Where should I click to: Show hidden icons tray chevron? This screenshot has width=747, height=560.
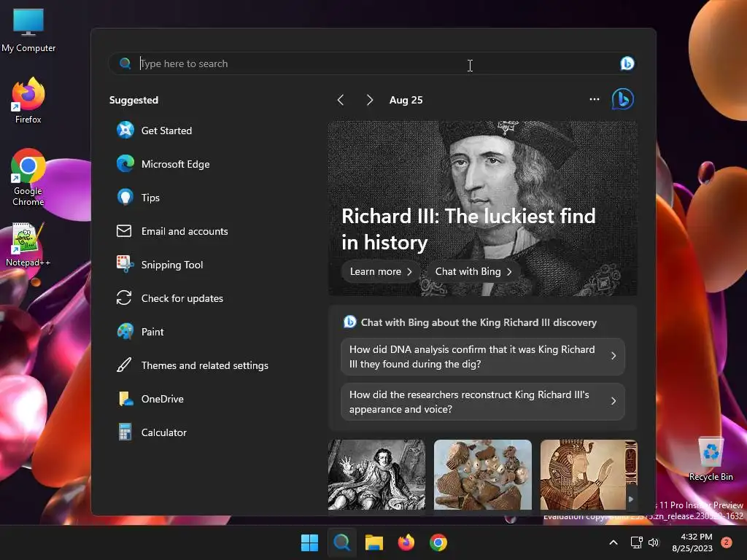(x=614, y=542)
